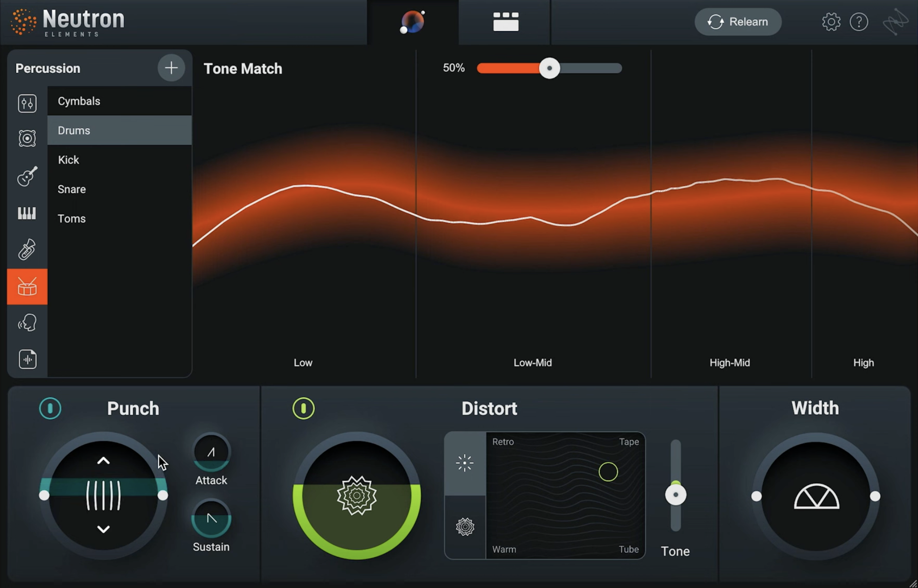Viewport: 918px width, 588px height.
Task: Switch to the module chain view tab
Action: click(504, 21)
